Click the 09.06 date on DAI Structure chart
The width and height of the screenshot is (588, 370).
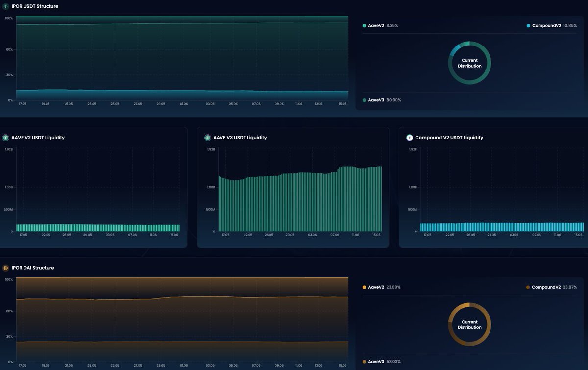(x=279, y=366)
